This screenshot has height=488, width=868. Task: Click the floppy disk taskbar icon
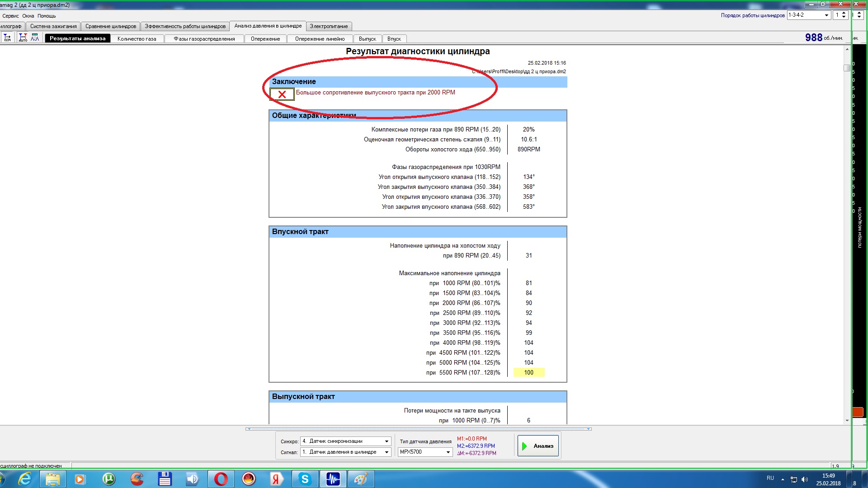(x=165, y=479)
